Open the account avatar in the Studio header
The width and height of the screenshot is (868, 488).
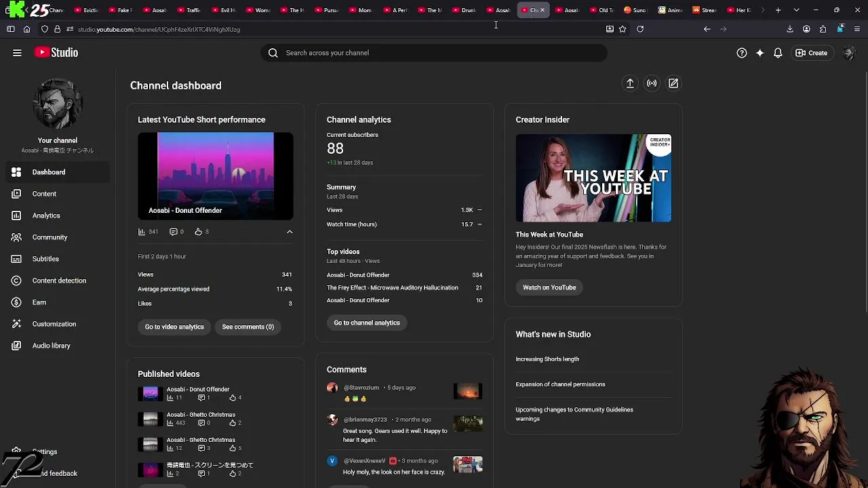(848, 53)
